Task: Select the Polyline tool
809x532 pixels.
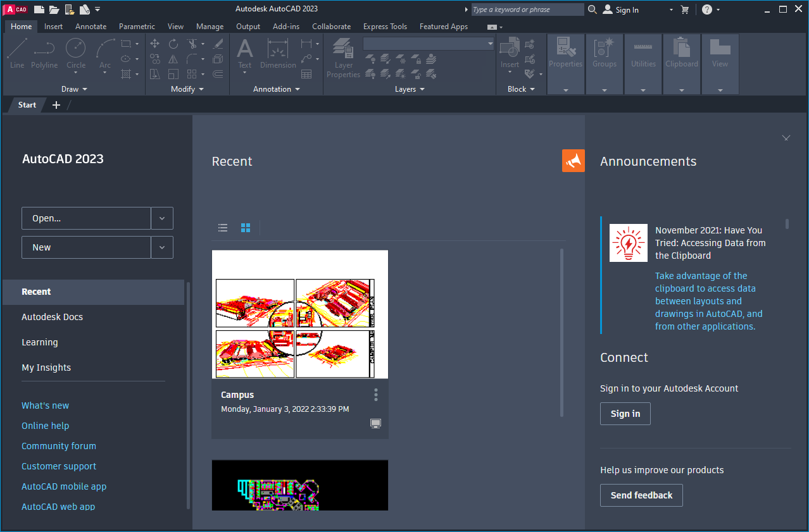Action: [x=44, y=54]
